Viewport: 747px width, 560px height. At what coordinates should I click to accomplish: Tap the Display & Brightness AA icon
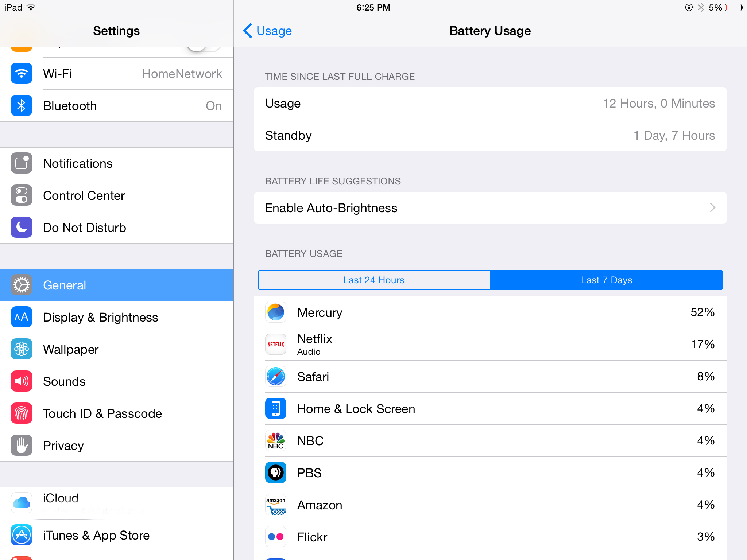22,317
